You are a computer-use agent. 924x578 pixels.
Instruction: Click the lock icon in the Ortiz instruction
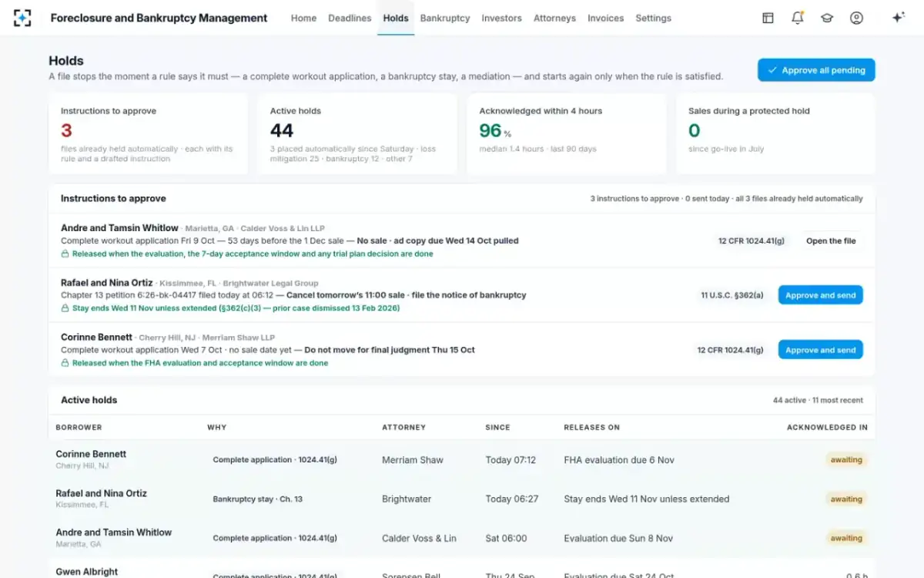(65, 308)
